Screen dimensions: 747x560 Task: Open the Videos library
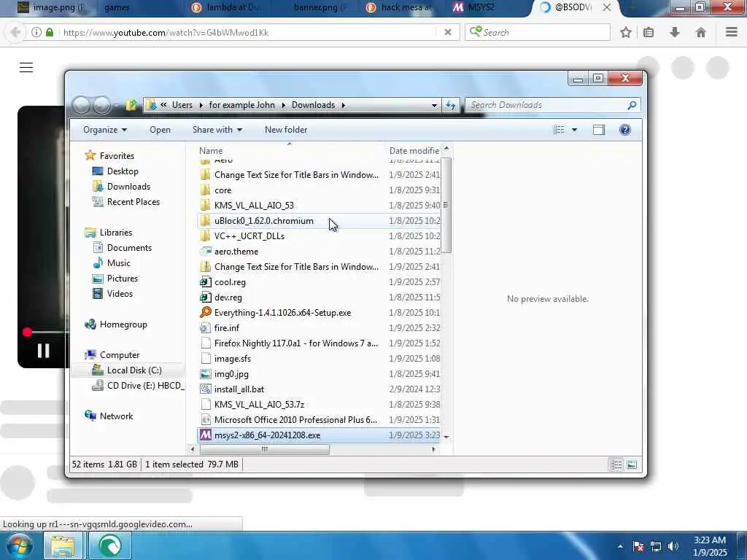coord(120,294)
